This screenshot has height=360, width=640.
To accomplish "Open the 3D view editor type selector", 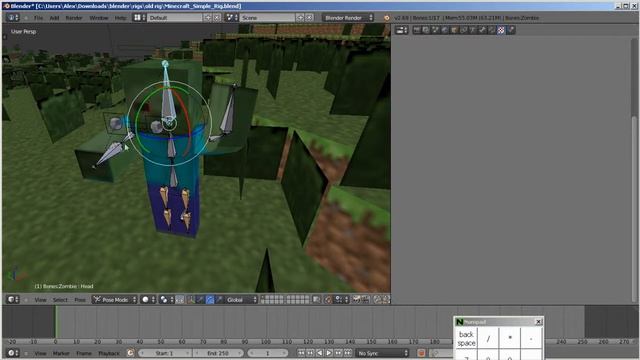I will point(13,300).
